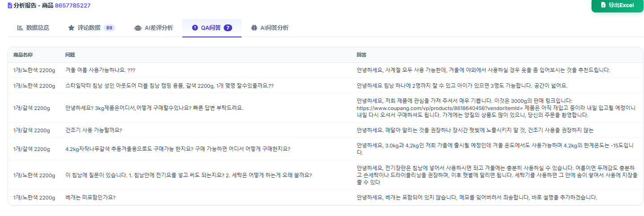Click answer about 사계절 모두 사용 가능
The image size is (644, 216).
[x=483, y=70]
